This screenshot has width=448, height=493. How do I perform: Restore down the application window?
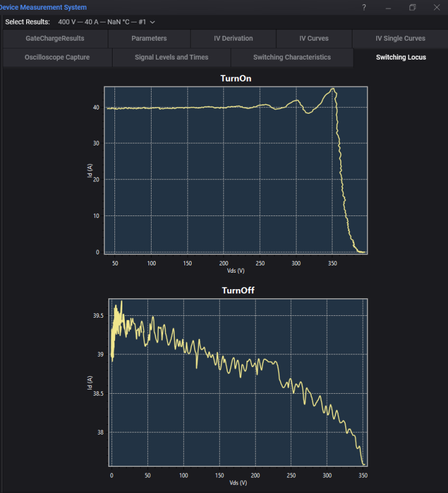tap(413, 7)
